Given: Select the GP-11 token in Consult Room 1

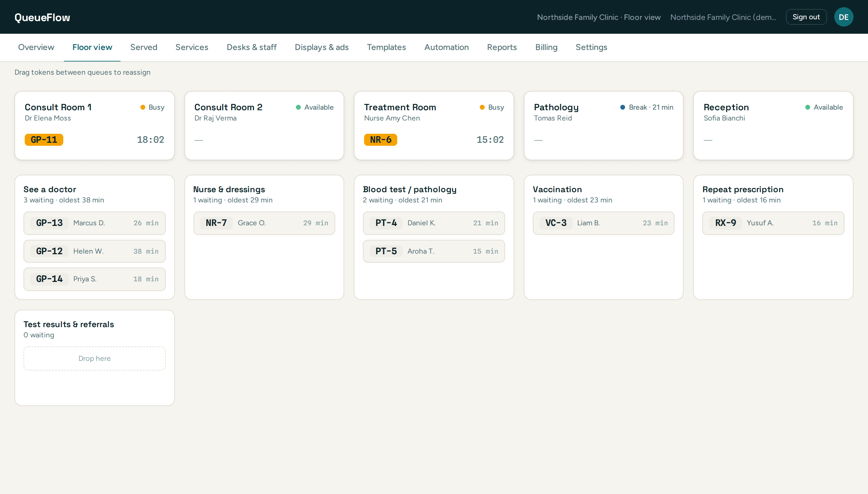Looking at the screenshot, I should click(44, 139).
